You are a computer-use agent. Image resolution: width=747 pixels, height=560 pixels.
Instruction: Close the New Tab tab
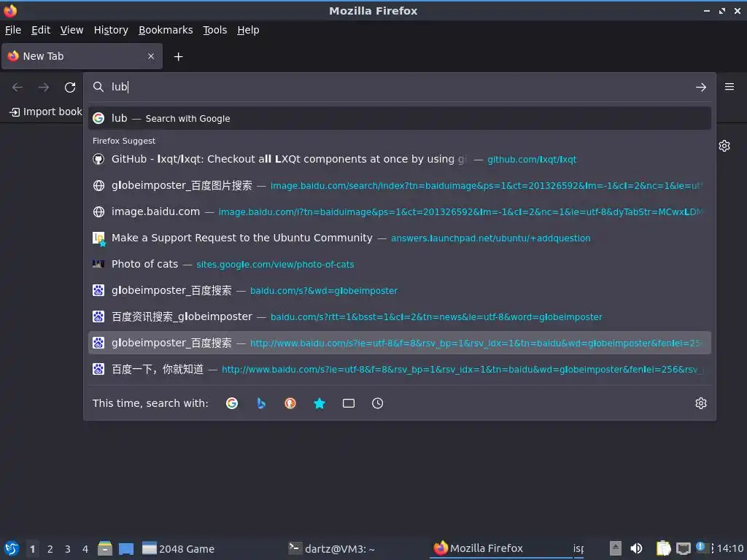[150, 56]
